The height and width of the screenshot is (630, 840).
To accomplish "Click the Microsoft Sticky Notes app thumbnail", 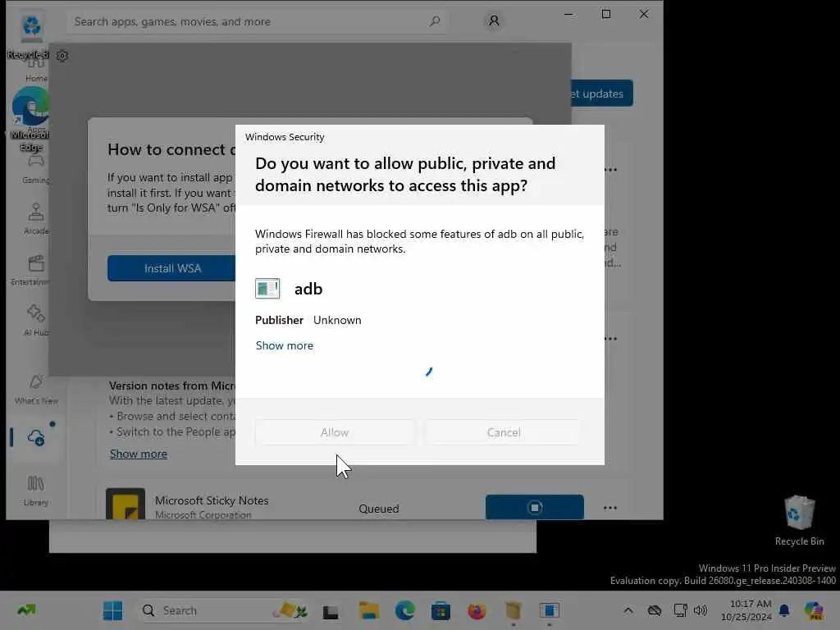I will (x=126, y=504).
